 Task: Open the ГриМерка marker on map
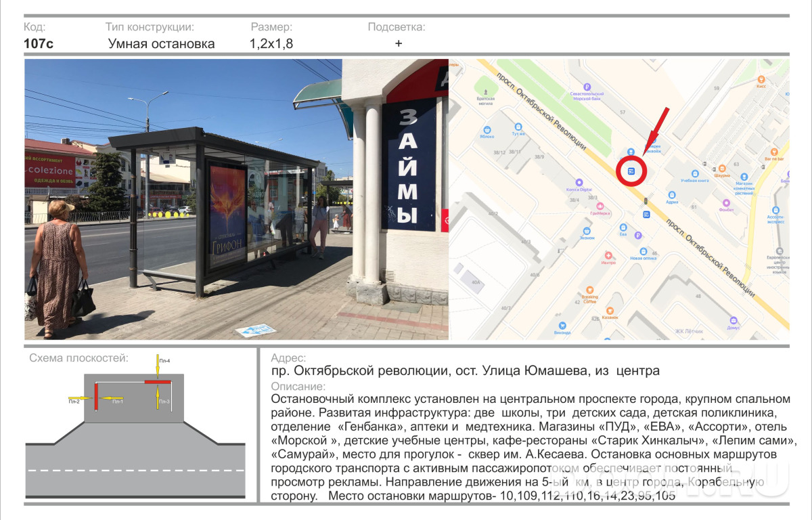tap(600, 206)
